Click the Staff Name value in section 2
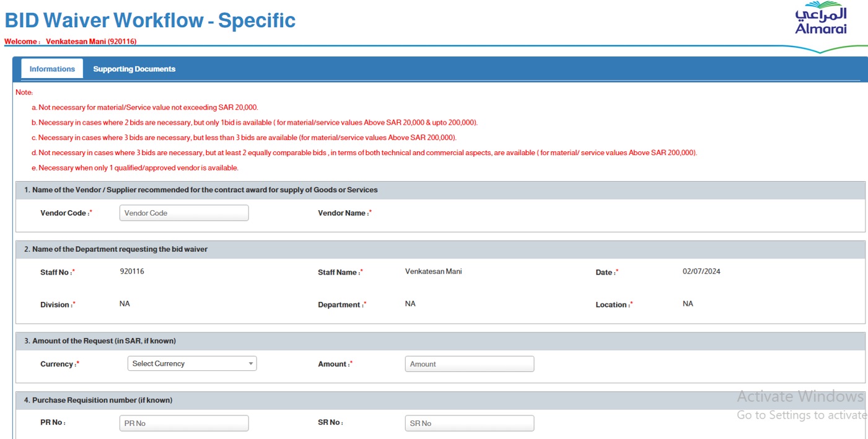The height and width of the screenshot is (439, 868). [x=433, y=272]
